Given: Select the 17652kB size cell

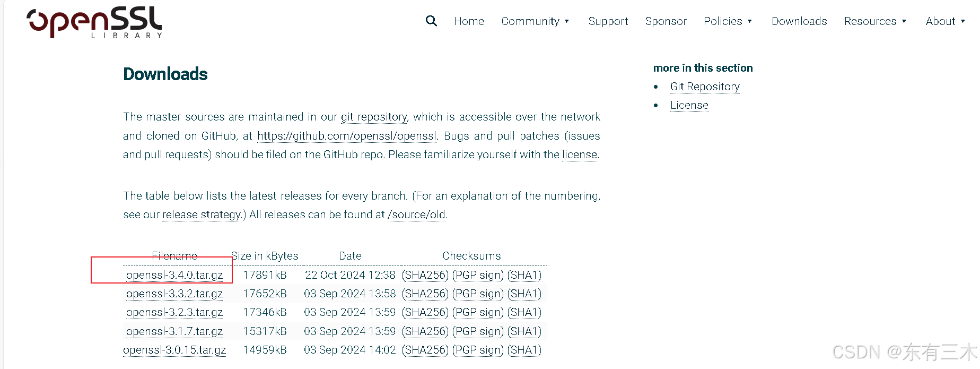Looking at the screenshot, I should [x=265, y=294].
